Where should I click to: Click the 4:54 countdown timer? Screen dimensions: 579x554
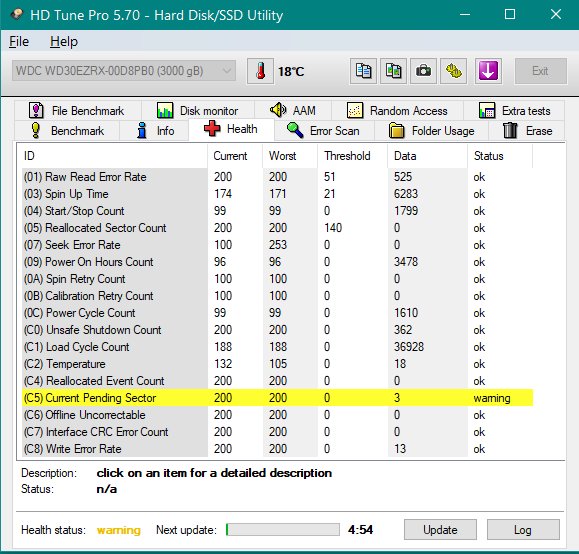click(x=360, y=530)
